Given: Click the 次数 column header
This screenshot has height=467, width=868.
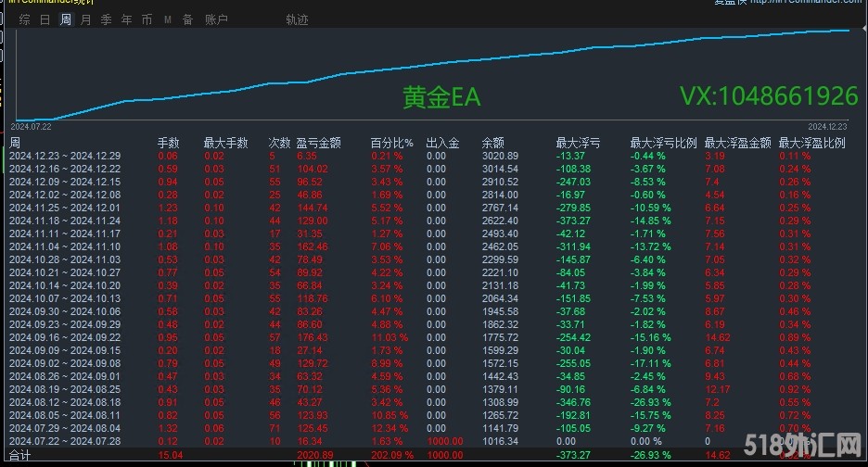Looking at the screenshot, I should [x=278, y=143].
